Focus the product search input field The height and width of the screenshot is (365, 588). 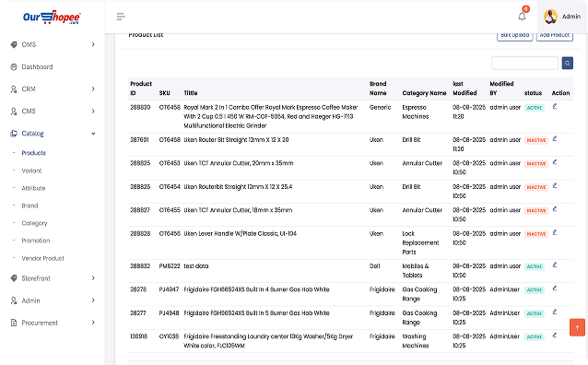click(x=524, y=63)
